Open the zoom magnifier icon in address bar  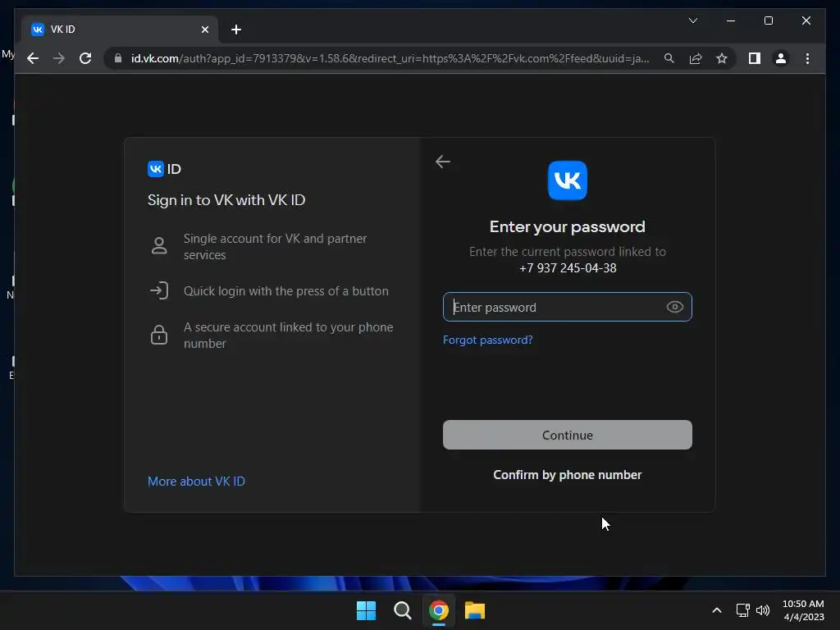click(x=669, y=58)
